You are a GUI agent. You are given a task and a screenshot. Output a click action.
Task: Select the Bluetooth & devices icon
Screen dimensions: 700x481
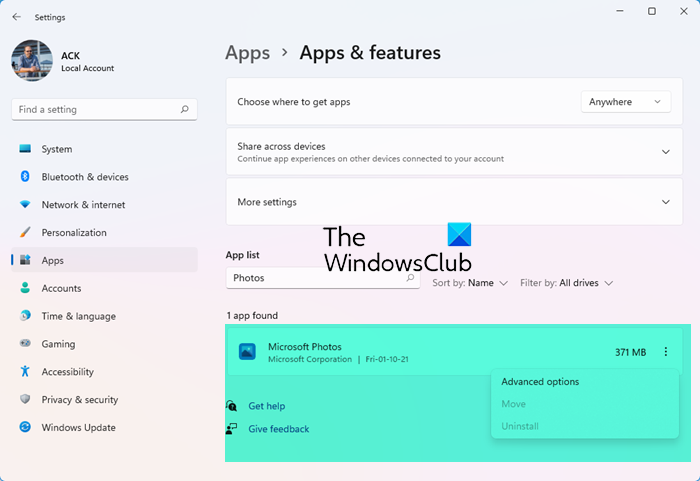click(25, 176)
